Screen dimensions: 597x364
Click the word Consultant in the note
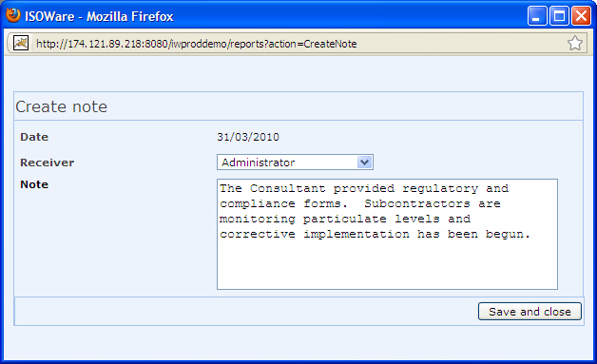coord(287,188)
